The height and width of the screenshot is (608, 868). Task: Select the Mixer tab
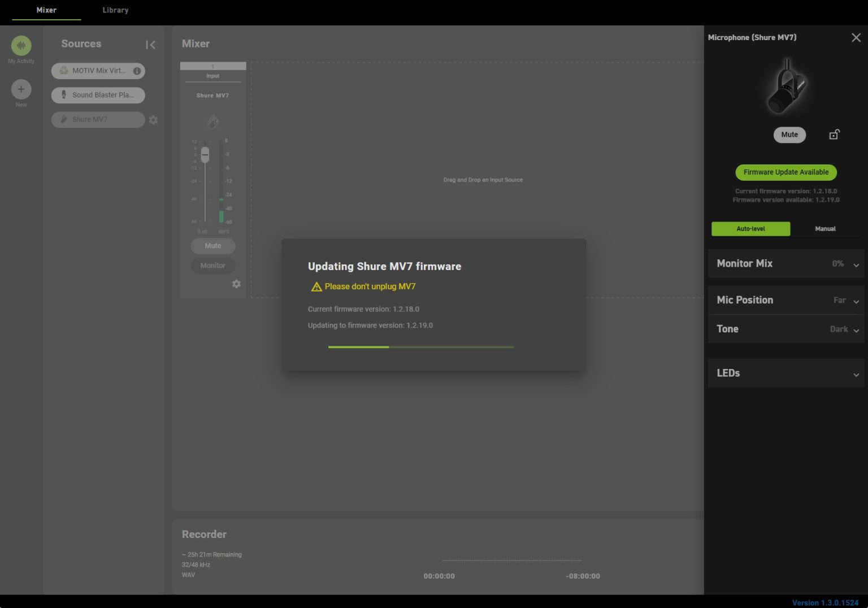(x=46, y=10)
